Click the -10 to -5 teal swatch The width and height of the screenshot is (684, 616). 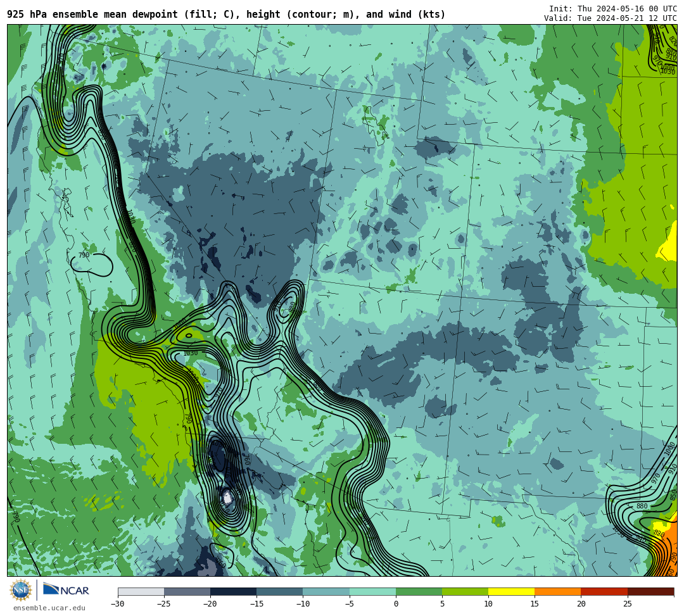(326, 591)
